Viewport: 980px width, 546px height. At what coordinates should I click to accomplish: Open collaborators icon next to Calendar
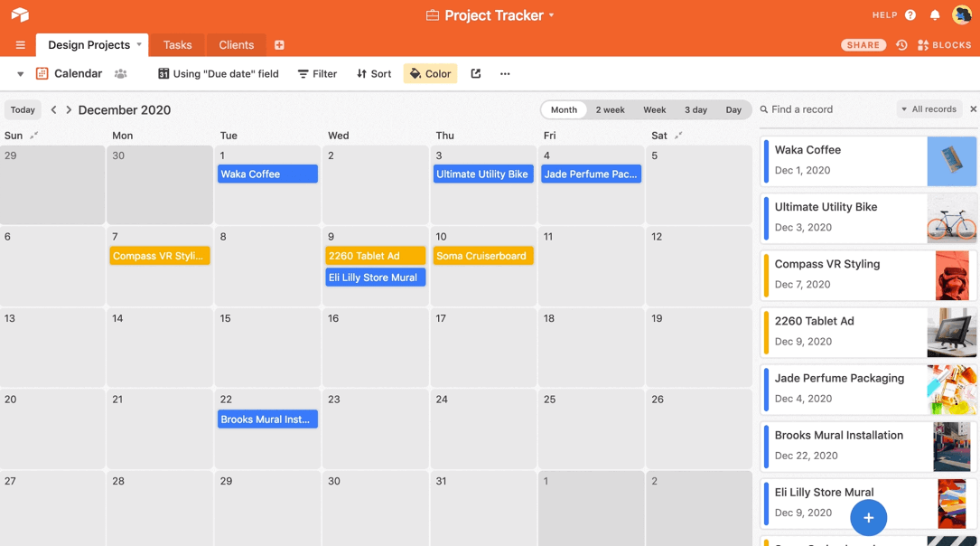pyautogui.click(x=121, y=74)
